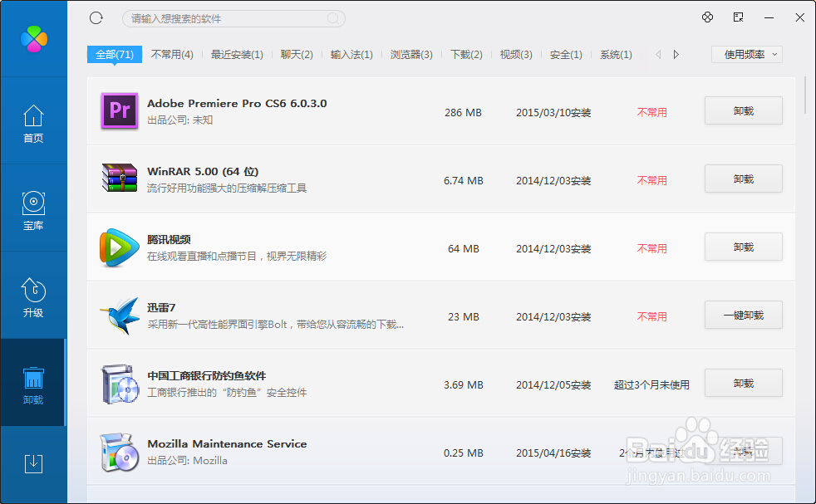Click the 出品公司: Mozilla text
The image size is (816, 504).
click(x=187, y=460)
